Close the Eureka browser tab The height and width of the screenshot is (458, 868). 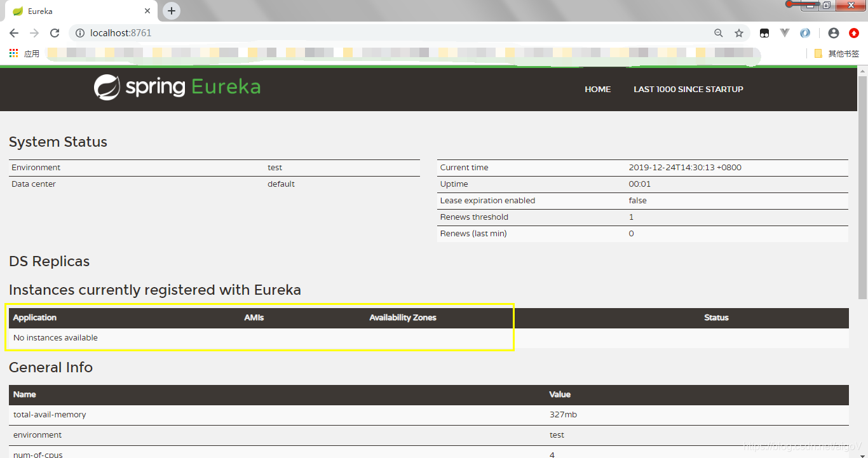(x=147, y=11)
